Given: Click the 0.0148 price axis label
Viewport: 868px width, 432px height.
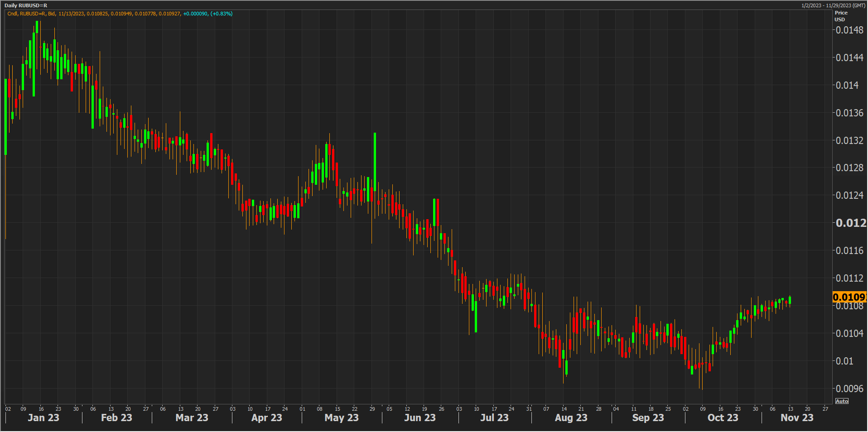Looking at the screenshot, I should 849,30.
